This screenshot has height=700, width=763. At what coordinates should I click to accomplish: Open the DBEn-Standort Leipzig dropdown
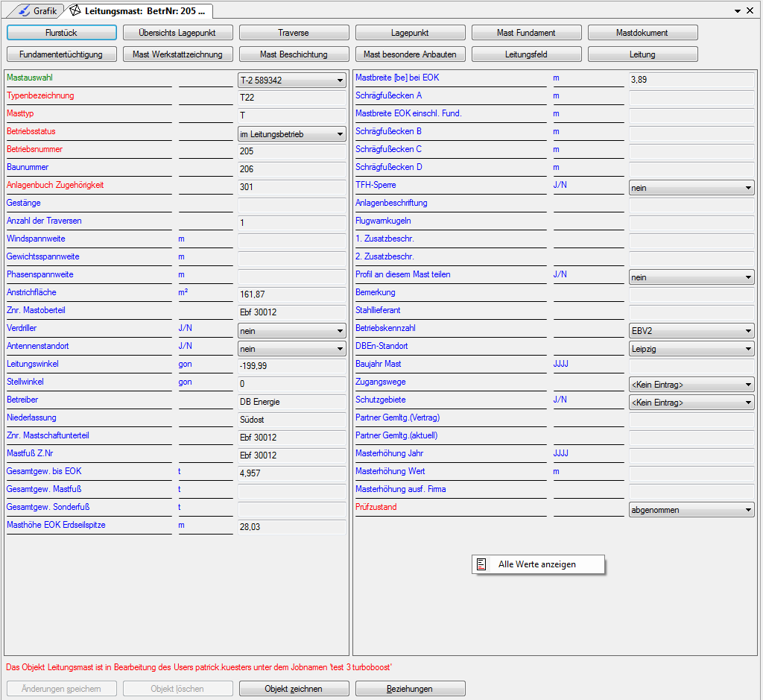click(748, 349)
